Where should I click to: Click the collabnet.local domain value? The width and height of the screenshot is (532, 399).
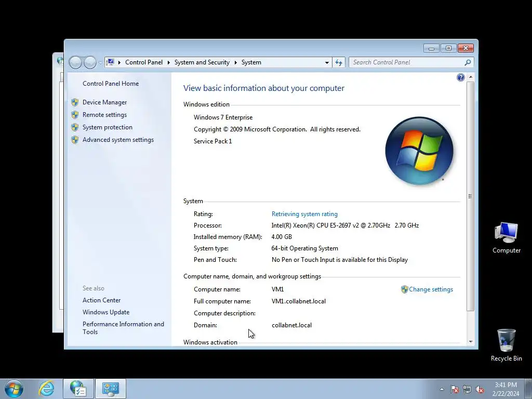(291, 325)
